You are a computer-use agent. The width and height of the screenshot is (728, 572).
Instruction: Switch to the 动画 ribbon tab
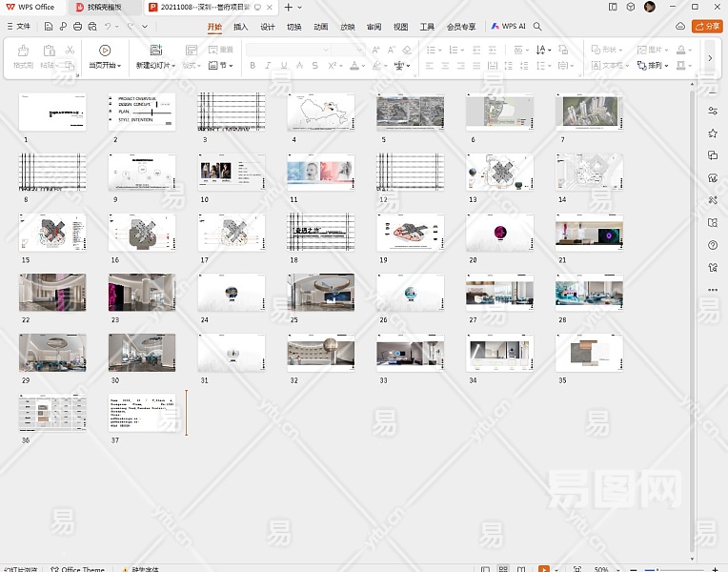[x=321, y=27]
